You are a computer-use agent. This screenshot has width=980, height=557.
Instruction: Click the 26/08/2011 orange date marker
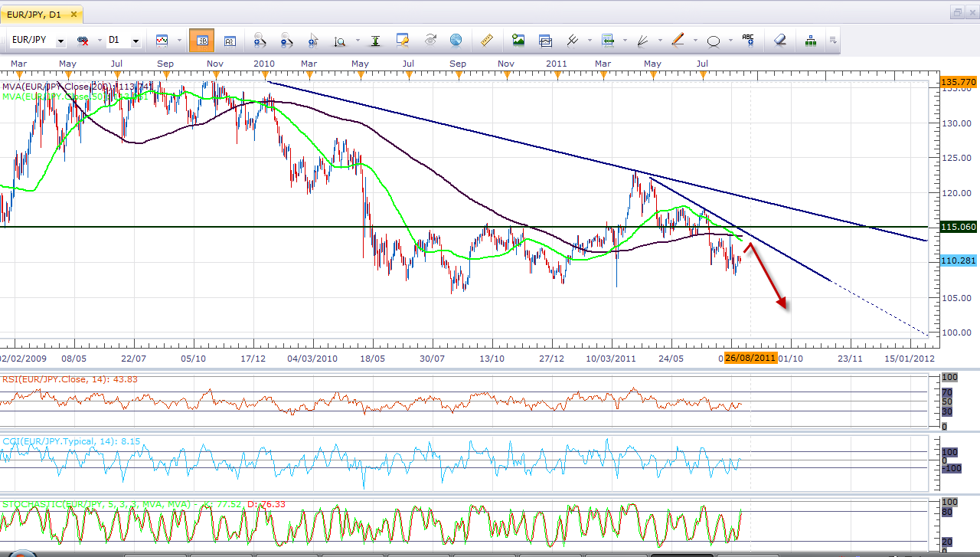pos(750,357)
